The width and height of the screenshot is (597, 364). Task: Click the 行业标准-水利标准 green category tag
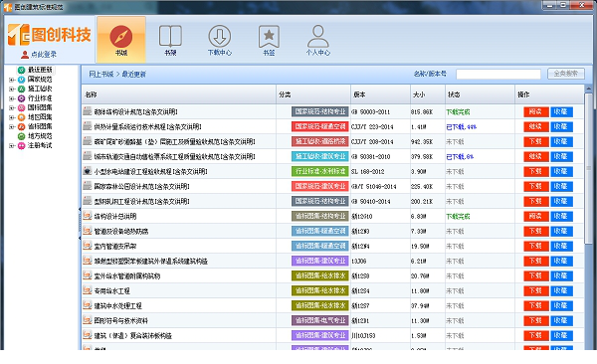[x=320, y=171]
